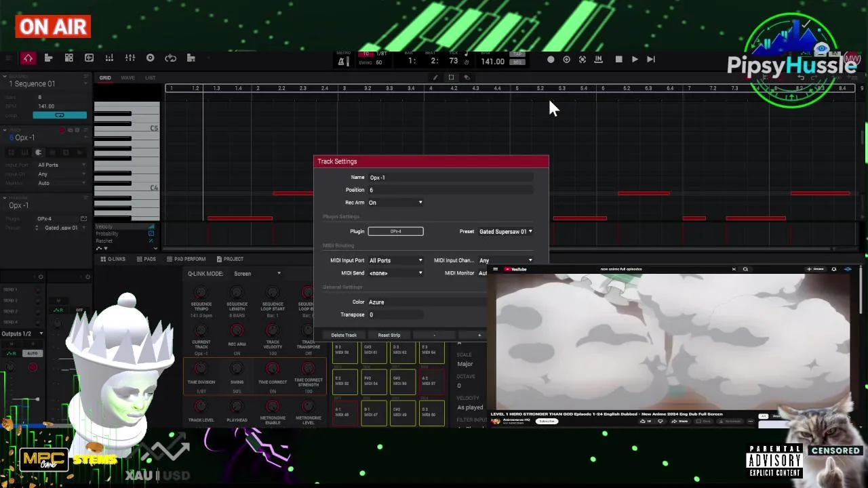Select the pencil draw tool
Screen dimensions: 868x488
coord(435,77)
